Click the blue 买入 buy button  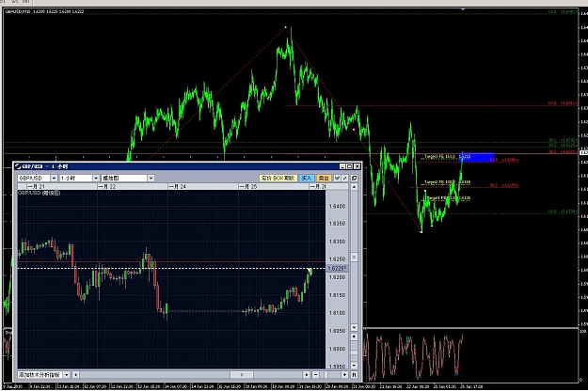coord(307,179)
